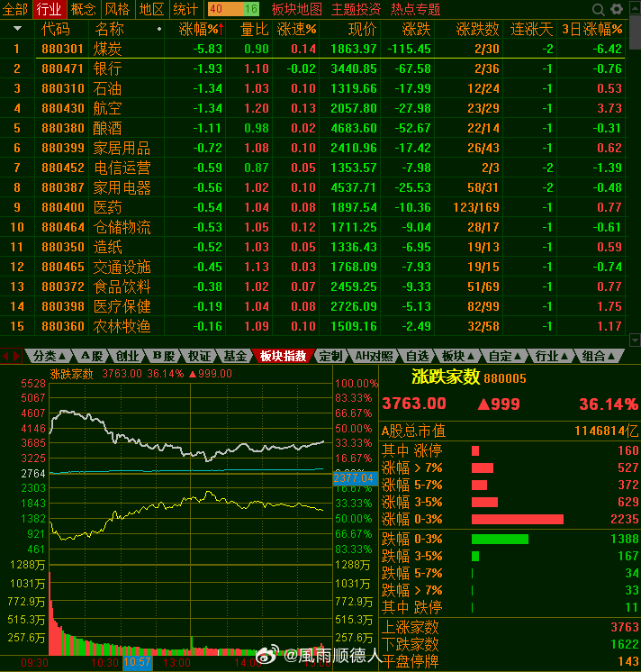Image resolution: width=641 pixels, height=672 pixels.
Task: Open the search magnifier icon
Action: pyautogui.click(x=598, y=9)
